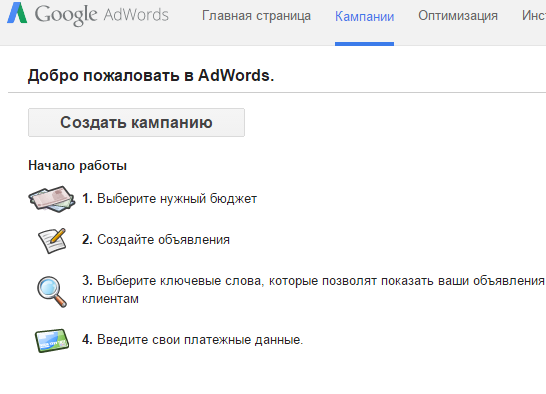Click the Создайте объявления step text
This screenshot has width=546, height=394.
(163, 240)
